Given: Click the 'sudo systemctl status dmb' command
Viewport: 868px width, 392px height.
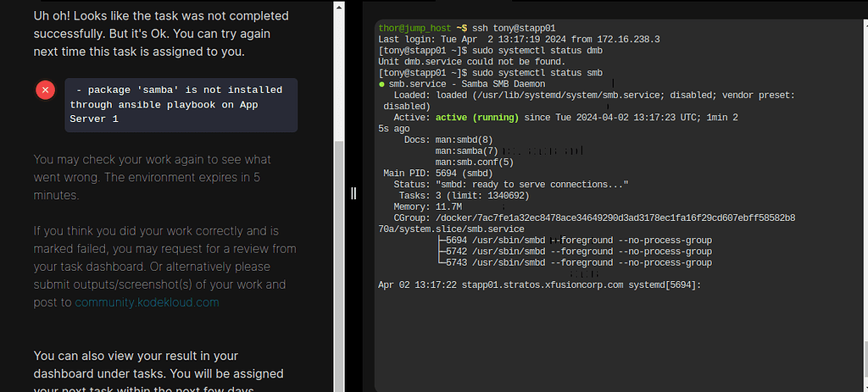Looking at the screenshot, I should pyautogui.click(x=543, y=51).
